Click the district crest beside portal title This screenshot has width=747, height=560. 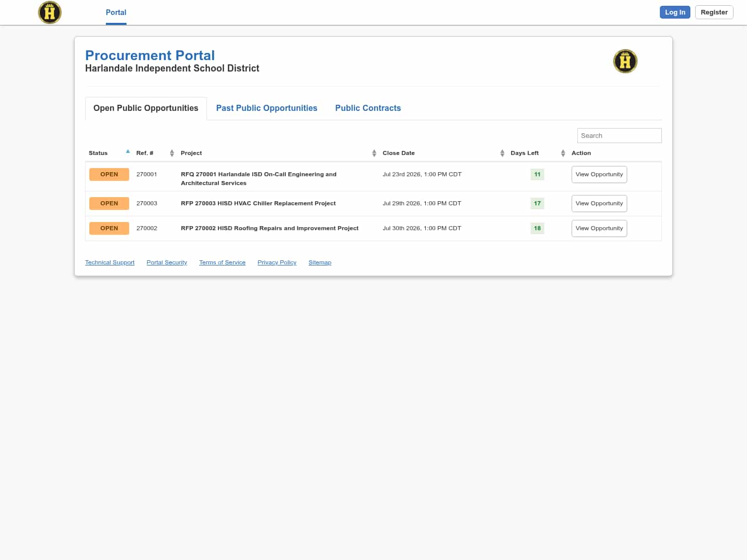[625, 61]
